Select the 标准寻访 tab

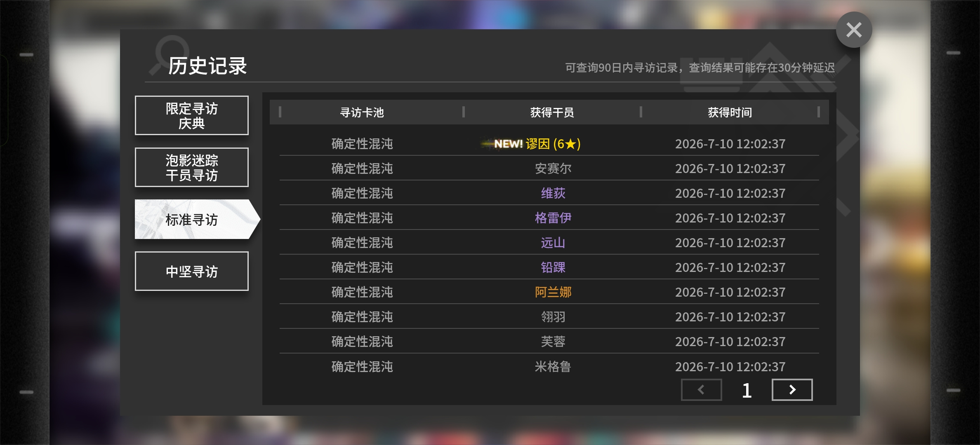197,219
